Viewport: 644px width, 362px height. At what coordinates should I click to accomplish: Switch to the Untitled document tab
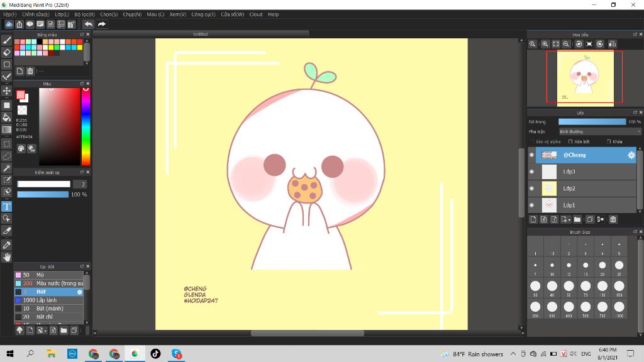tap(201, 34)
